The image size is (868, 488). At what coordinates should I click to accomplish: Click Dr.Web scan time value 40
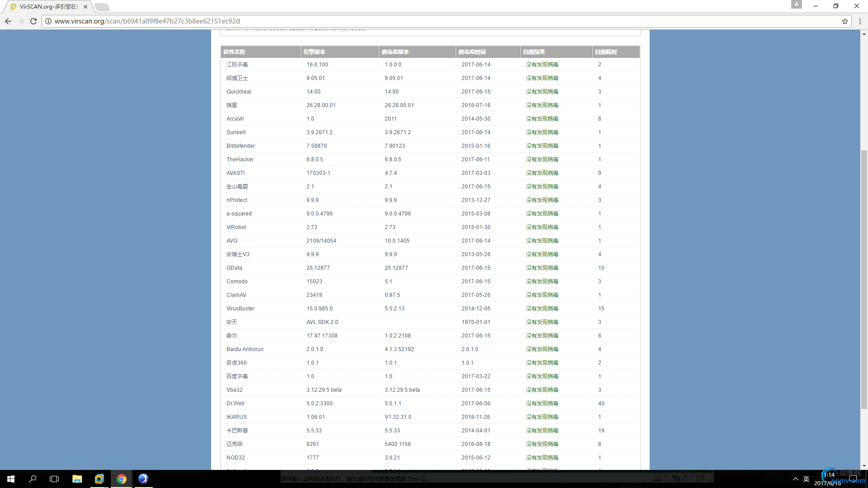pos(601,404)
